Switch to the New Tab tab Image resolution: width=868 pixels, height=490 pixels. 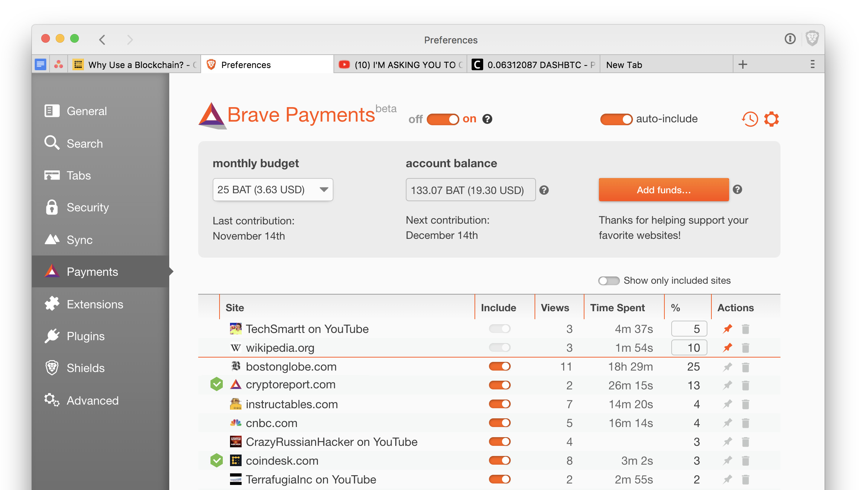624,65
